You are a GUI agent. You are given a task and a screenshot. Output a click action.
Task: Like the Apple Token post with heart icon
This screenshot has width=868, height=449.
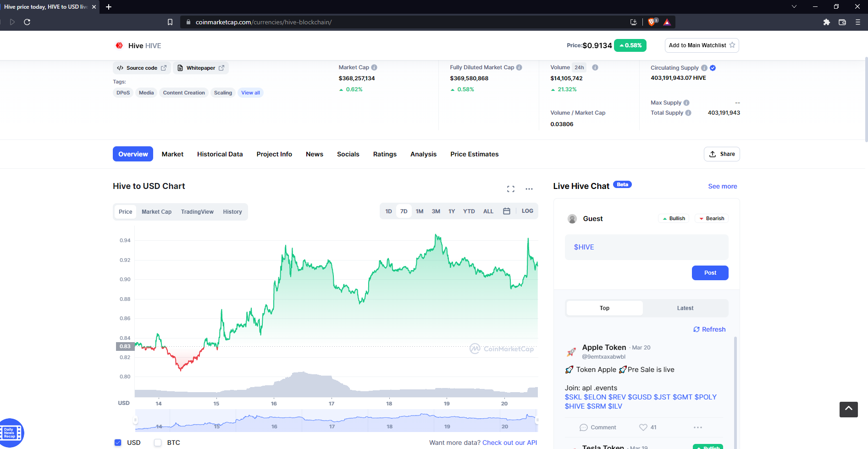[x=643, y=427]
